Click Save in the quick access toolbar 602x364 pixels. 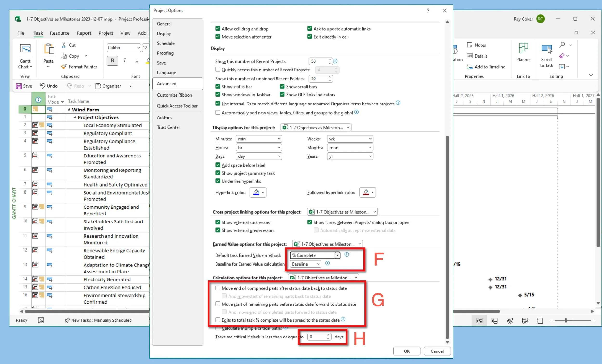(x=24, y=86)
